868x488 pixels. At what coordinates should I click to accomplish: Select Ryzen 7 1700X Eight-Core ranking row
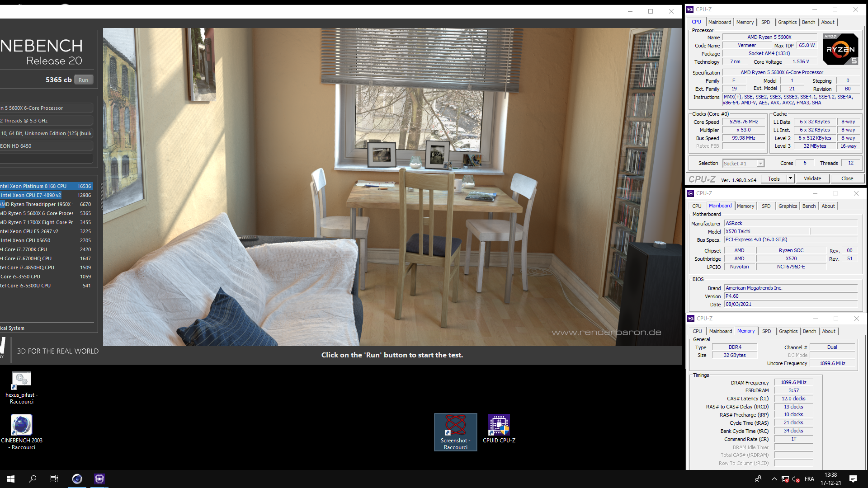pos(47,222)
